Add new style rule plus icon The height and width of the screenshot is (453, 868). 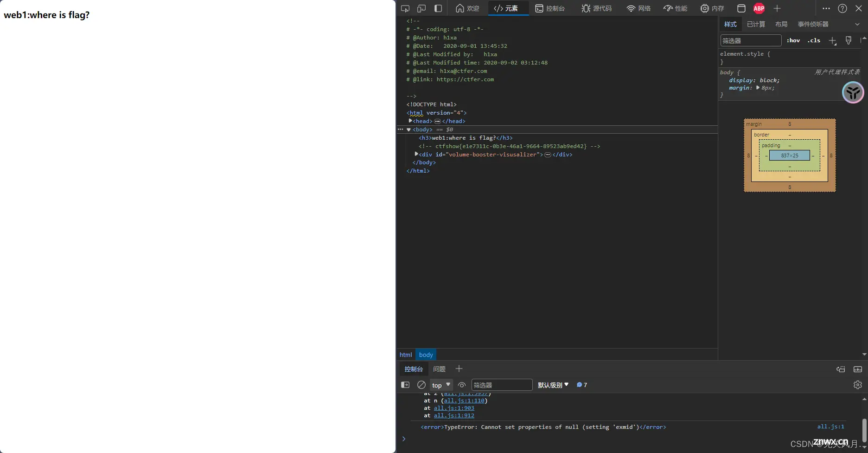point(833,41)
